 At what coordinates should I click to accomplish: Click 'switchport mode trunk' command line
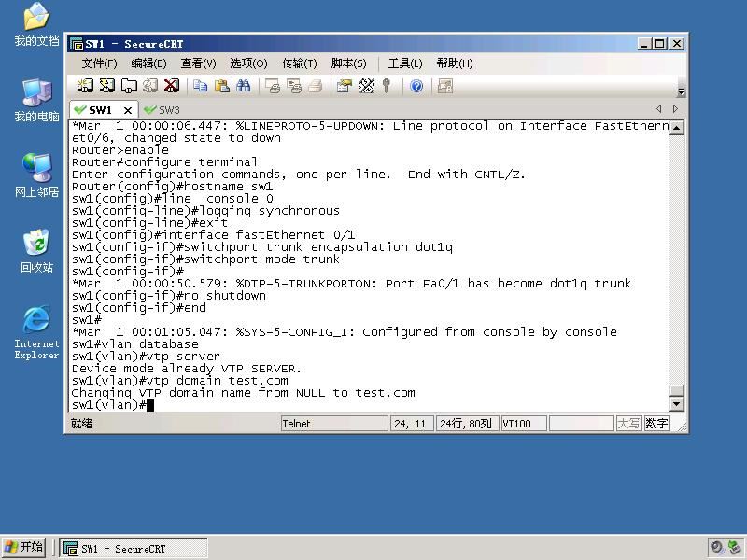[205, 259]
